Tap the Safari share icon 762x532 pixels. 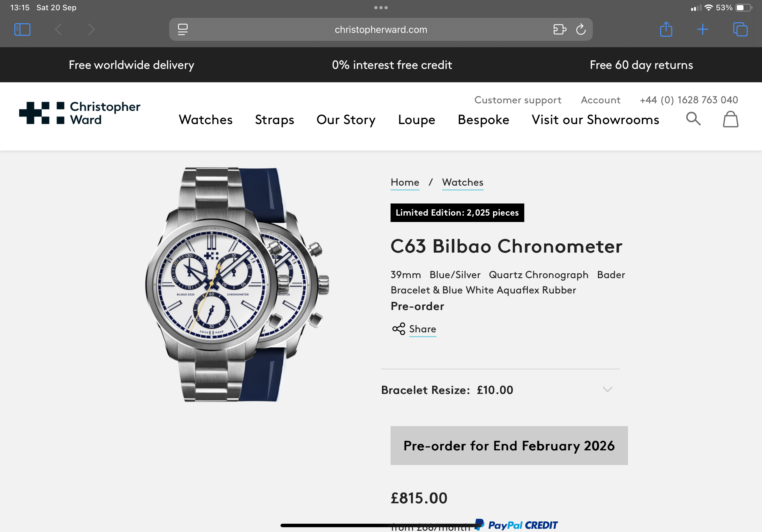click(666, 30)
